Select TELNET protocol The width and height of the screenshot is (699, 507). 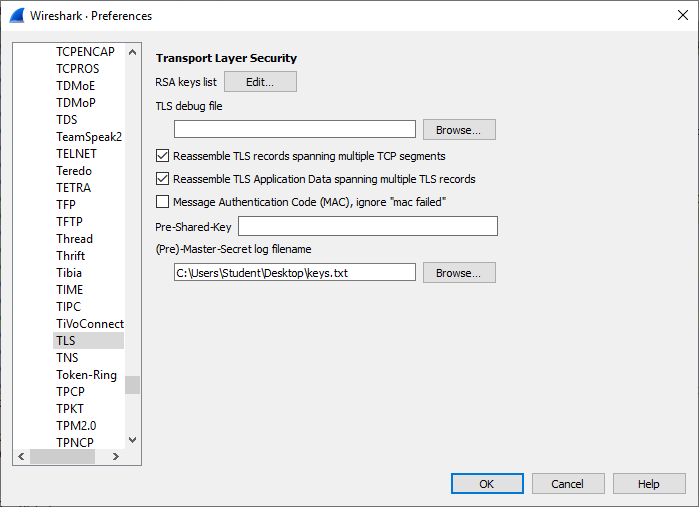76,153
